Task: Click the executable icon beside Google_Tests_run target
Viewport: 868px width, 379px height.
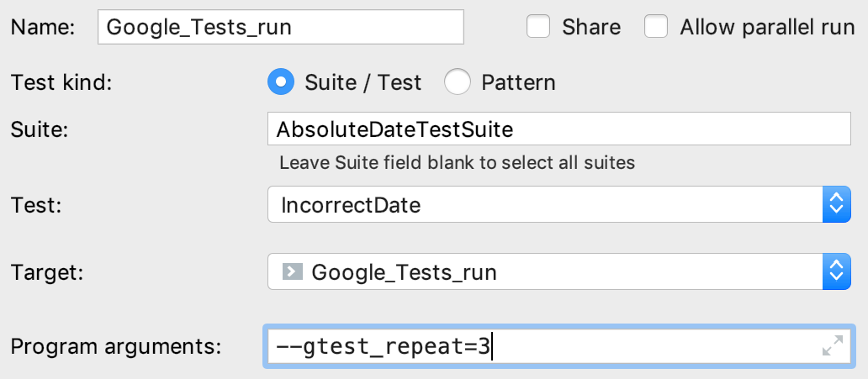Action: pos(292,271)
